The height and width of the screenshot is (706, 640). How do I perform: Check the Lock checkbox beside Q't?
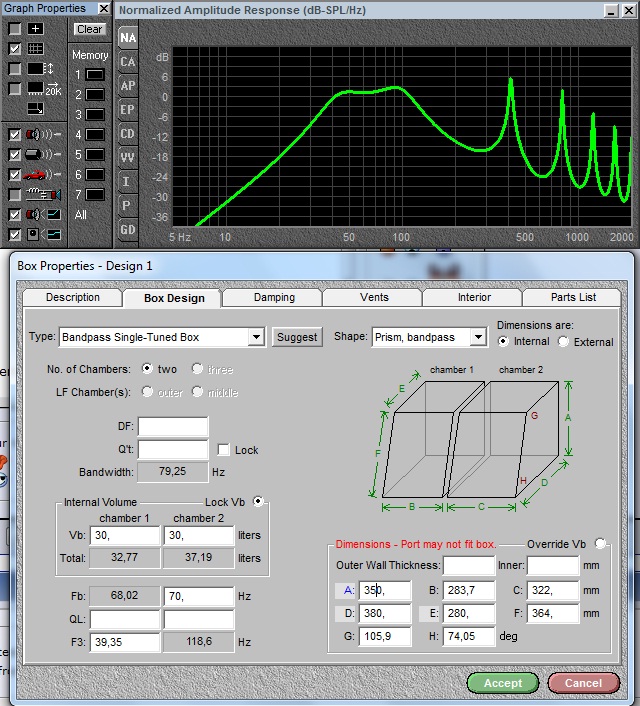(223, 449)
